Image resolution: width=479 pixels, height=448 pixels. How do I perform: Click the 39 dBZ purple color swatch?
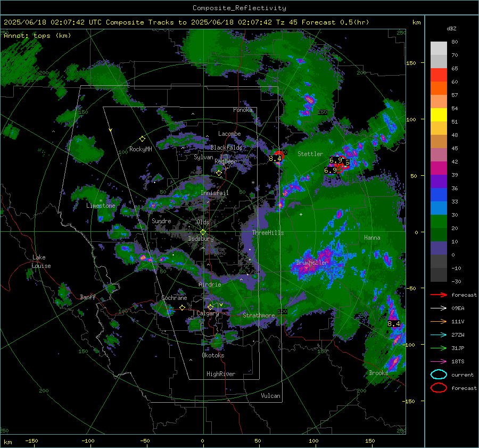tap(439, 181)
